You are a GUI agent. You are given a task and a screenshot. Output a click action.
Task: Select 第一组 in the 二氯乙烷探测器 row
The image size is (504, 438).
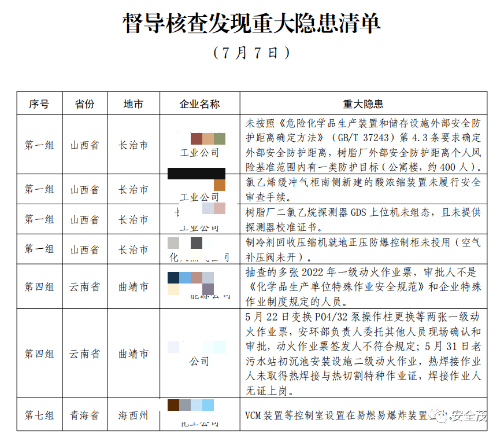[x=39, y=219]
